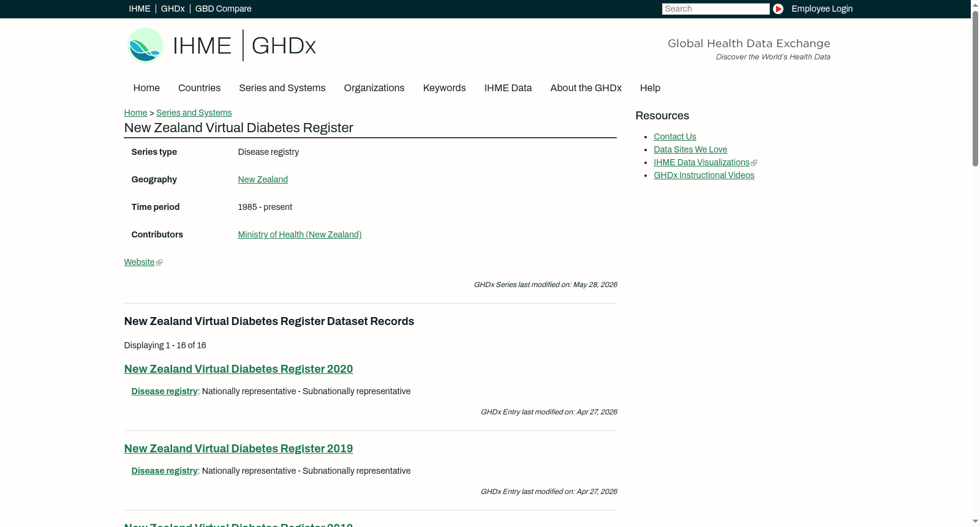The image size is (980, 527).
Task: Open Data Sites We Love link
Action: [690, 149]
